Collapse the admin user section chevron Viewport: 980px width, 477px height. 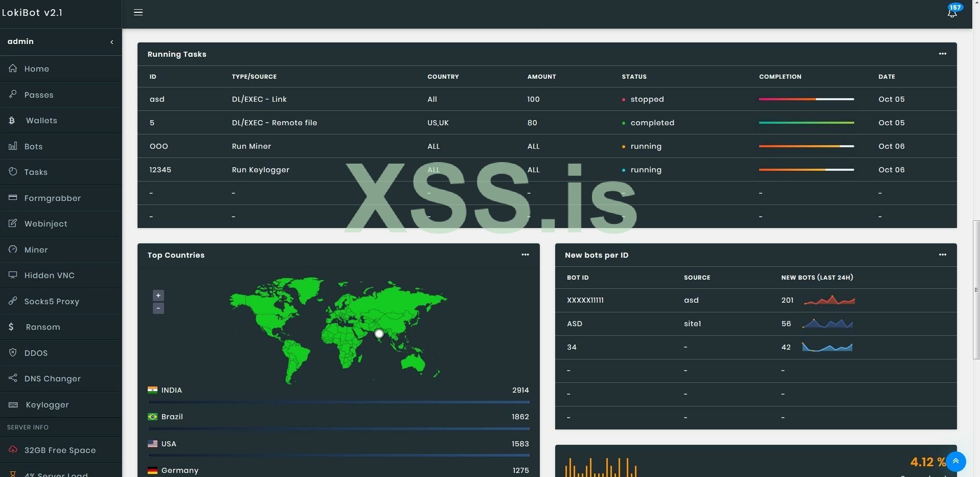click(x=111, y=42)
